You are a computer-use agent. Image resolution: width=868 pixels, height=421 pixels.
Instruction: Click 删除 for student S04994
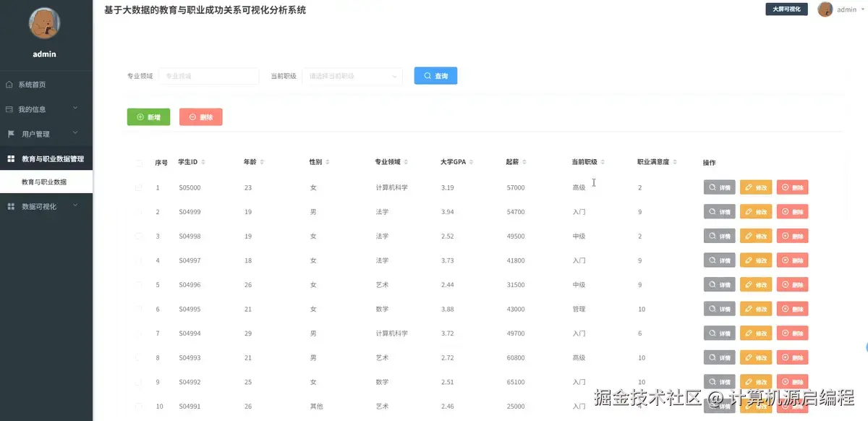pyautogui.click(x=793, y=333)
